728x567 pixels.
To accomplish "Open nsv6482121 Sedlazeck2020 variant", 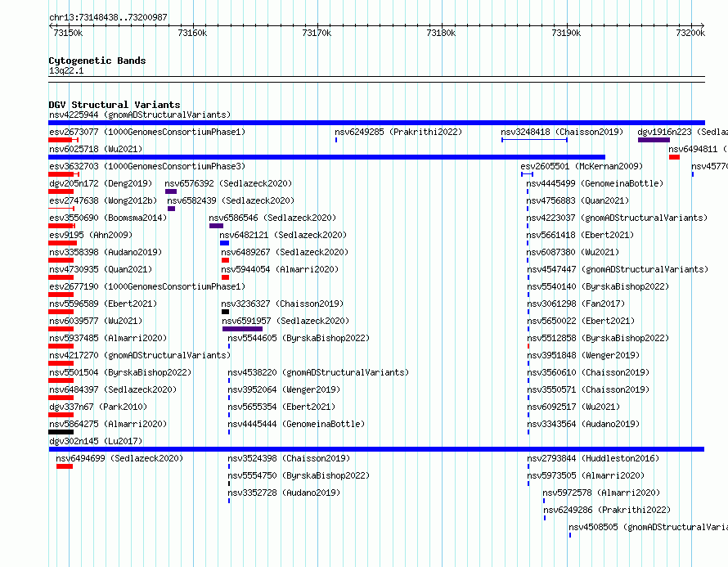I will coord(283,235).
